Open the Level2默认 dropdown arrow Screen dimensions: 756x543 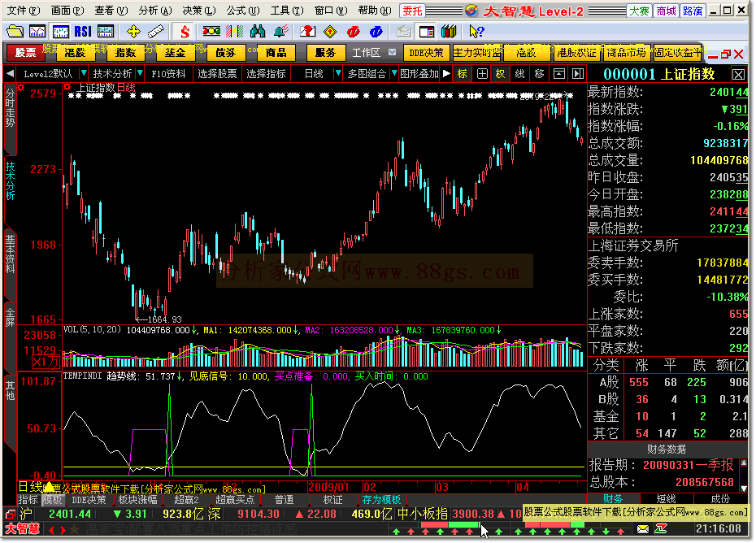click(83, 73)
